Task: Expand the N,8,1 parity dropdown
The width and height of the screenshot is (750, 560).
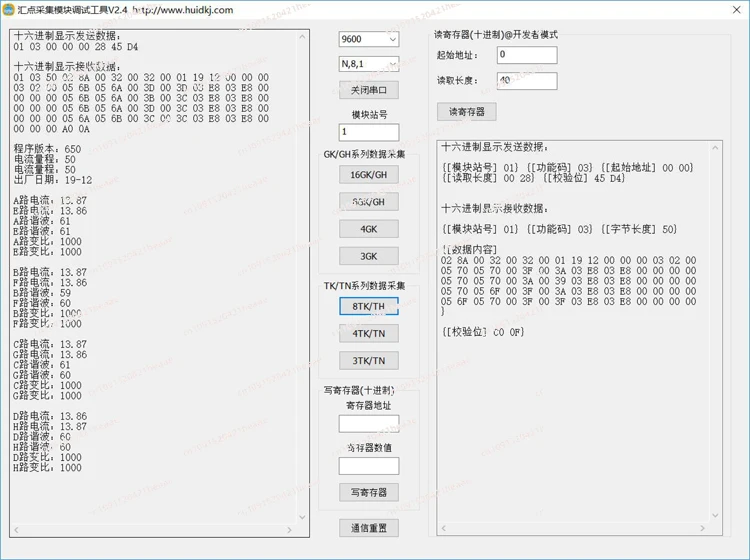Action: tap(369, 64)
